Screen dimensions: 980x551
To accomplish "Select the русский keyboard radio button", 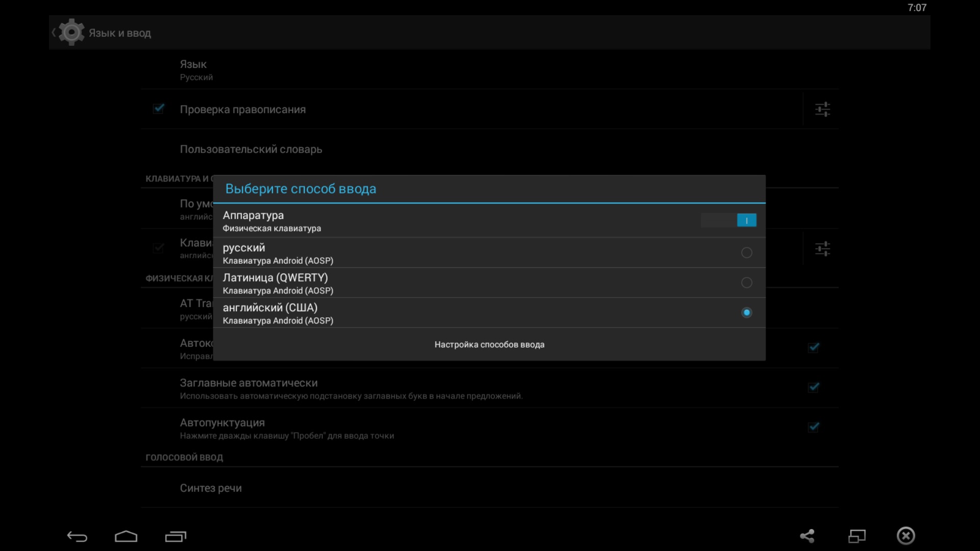I will 746,253.
